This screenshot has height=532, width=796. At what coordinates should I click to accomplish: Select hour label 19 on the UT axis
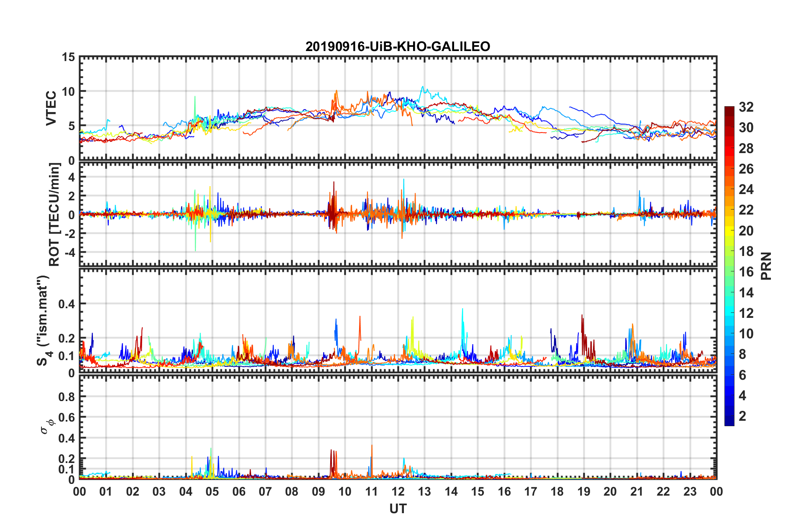584,491
